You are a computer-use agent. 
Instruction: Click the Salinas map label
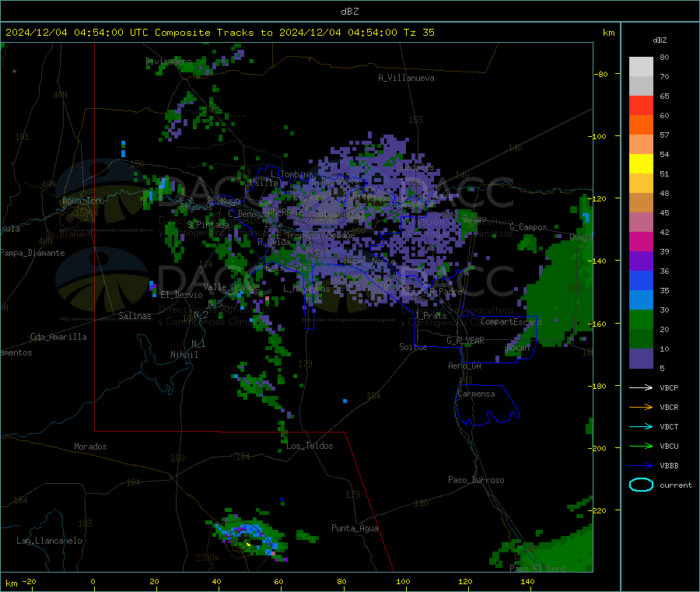point(135,316)
